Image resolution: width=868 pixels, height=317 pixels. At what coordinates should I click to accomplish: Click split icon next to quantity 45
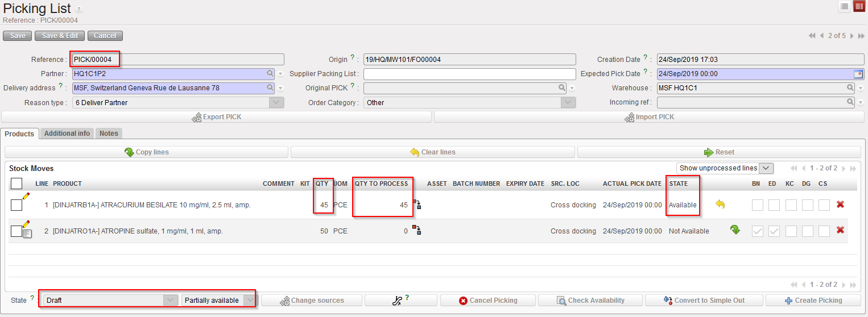pos(417,205)
